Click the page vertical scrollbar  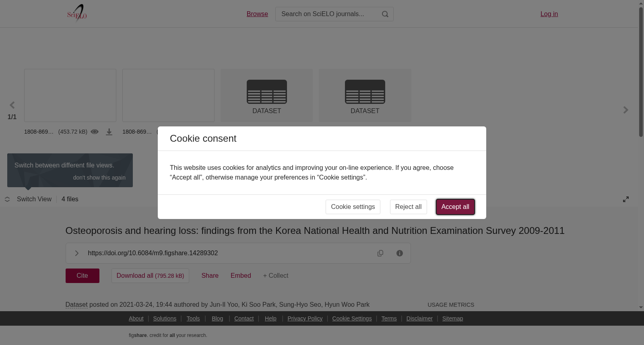pos(641,72)
